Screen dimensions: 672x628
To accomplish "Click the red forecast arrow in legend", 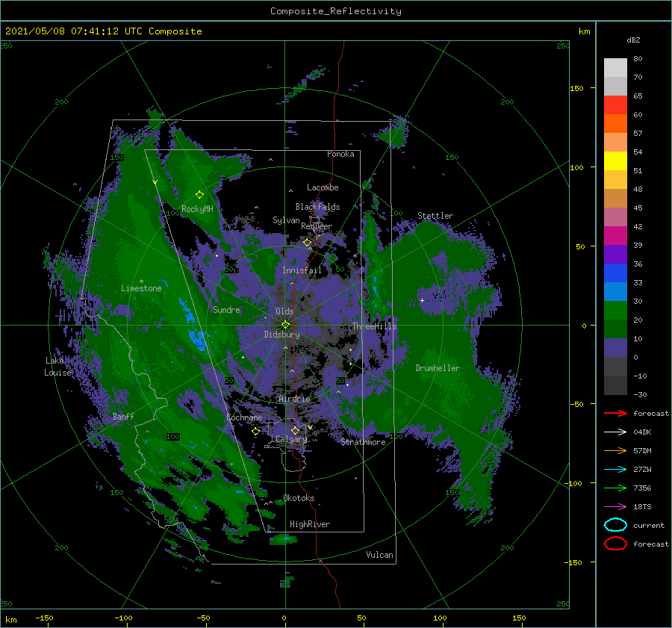I will pyautogui.click(x=615, y=413).
